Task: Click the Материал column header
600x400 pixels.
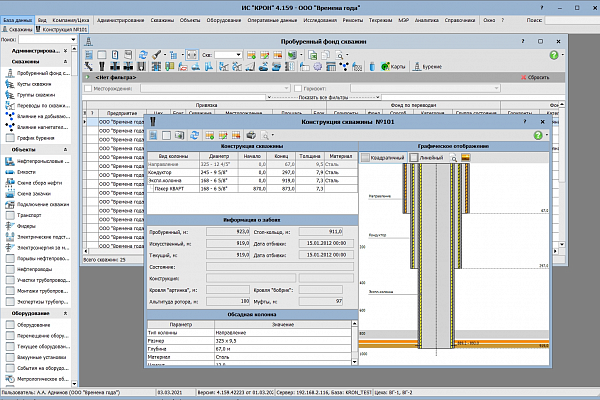Action: [x=341, y=156]
